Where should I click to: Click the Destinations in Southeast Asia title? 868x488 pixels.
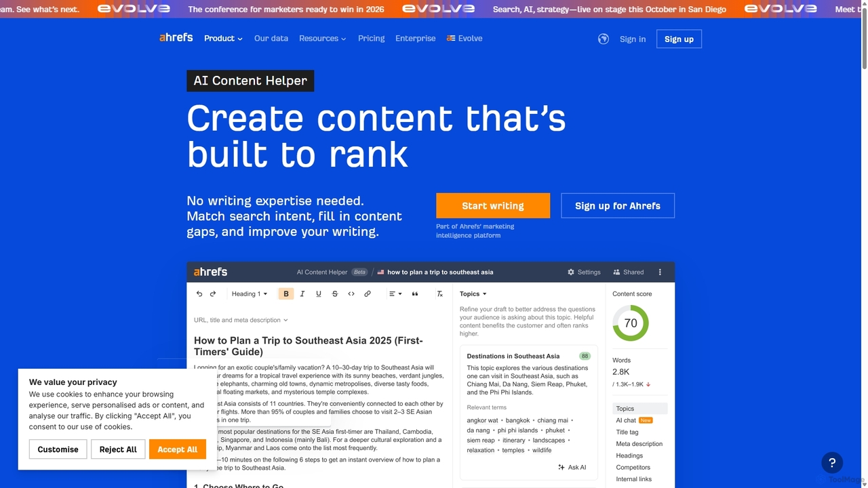tap(513, 356)
